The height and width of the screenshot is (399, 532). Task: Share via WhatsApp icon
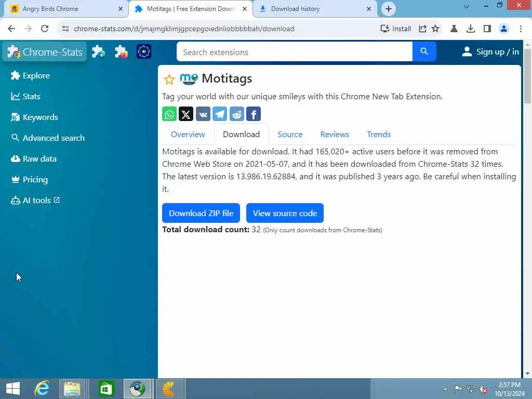coord(169,114)
